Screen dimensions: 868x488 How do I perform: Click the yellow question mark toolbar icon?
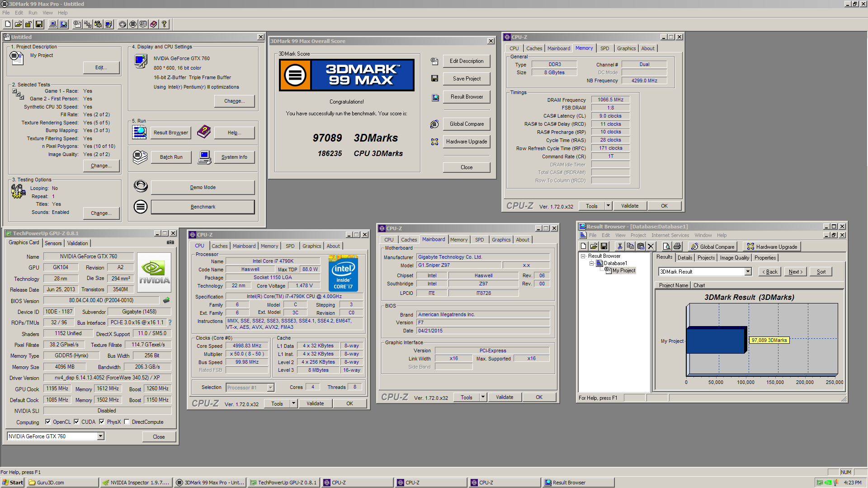point(164,24)
